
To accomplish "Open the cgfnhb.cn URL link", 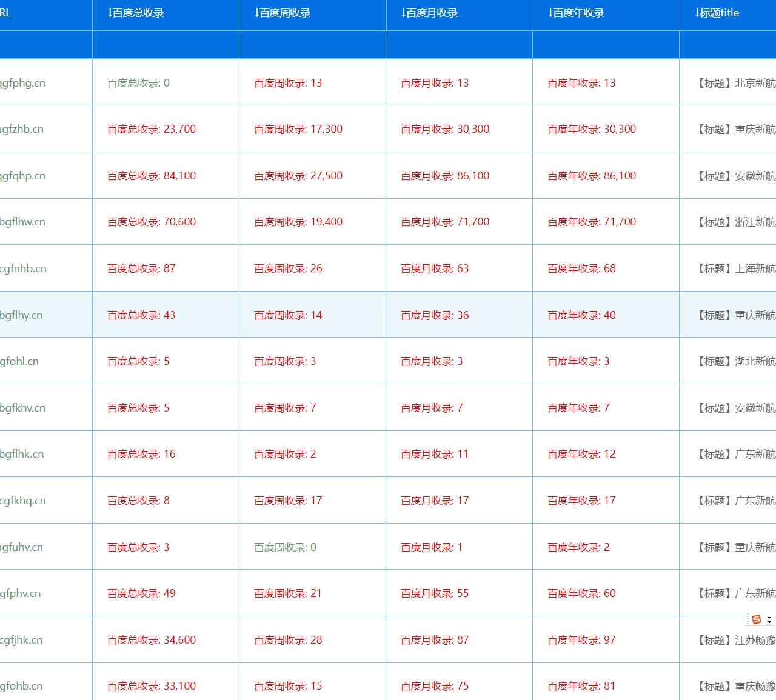I will tap(23, 268).
